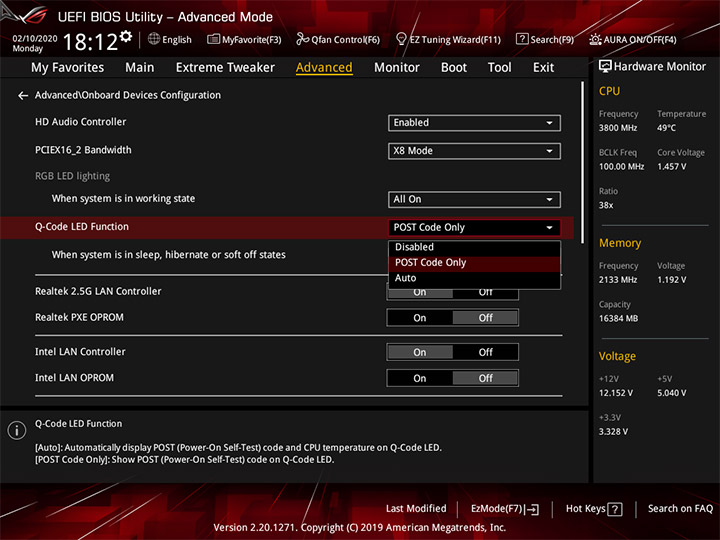Open Hot Keys help
The width and height of the screenshot is (720, 540).
594,509
